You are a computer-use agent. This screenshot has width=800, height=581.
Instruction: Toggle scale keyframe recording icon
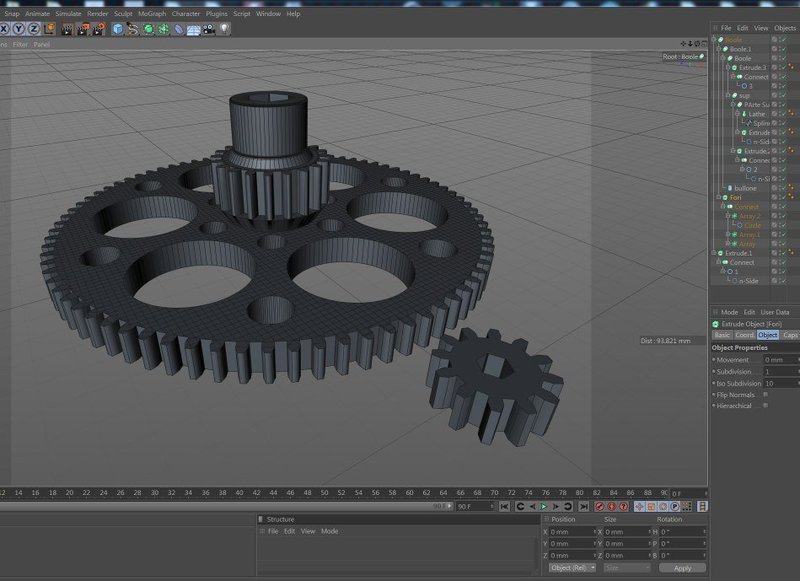[651, 507]
